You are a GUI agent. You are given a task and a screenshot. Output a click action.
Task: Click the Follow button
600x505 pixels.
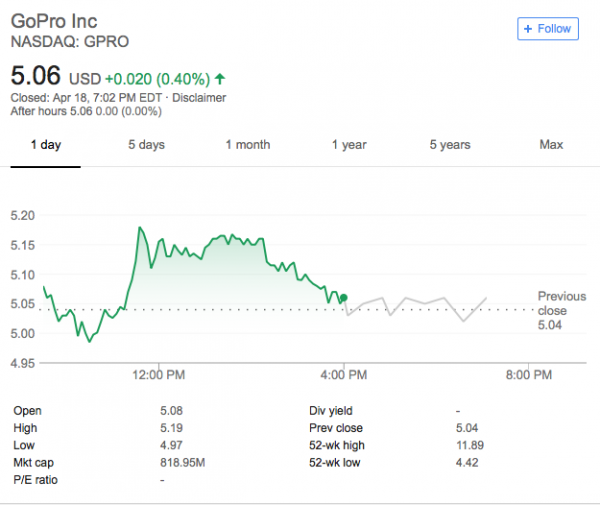tap(546, 29)
